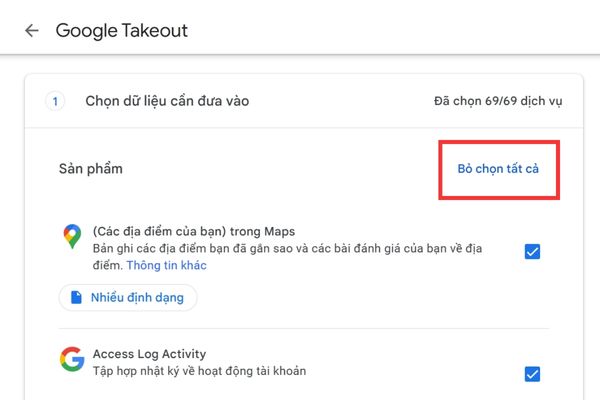Click the "Google Takeout" page title
Viewport: 600px width, 400px height.
coord(121,30)
